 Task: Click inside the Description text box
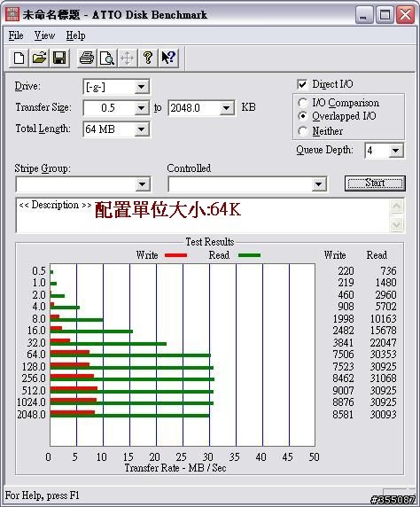pyautogui.click(x=203, y=215)
